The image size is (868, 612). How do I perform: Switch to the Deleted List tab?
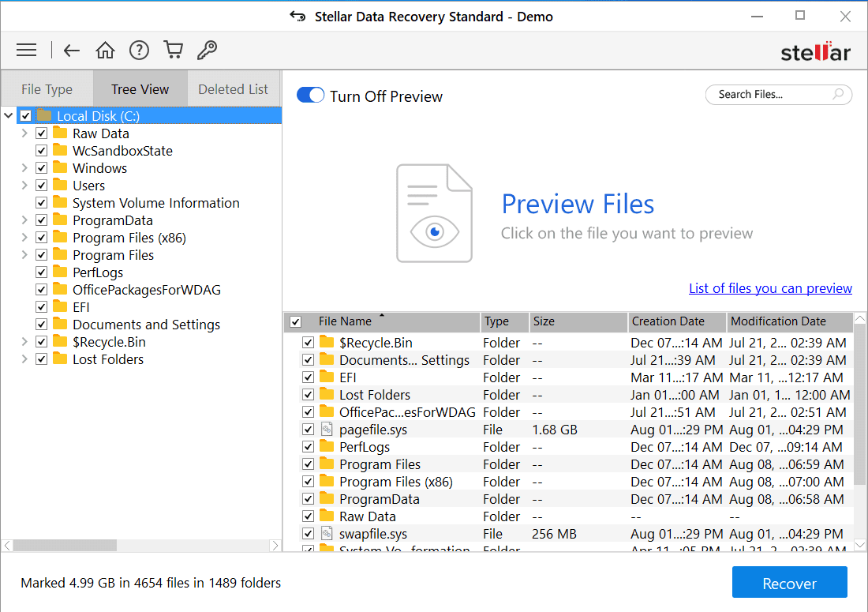coord(233,88)
